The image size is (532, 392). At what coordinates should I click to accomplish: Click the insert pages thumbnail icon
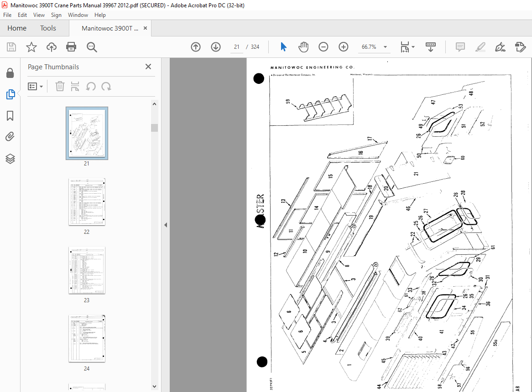click(75, 87)
